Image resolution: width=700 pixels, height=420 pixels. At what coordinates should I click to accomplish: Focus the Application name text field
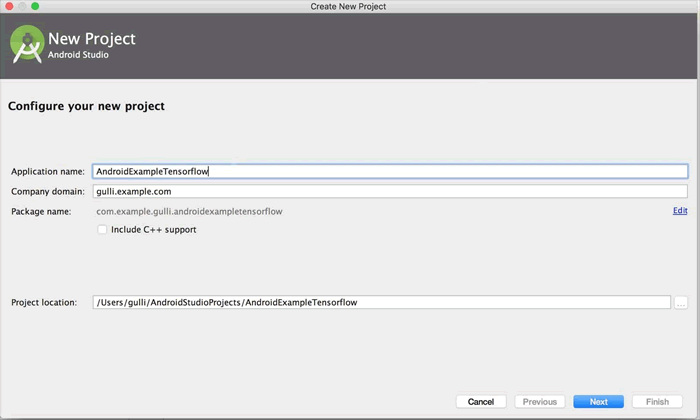[x=390, y=171]
